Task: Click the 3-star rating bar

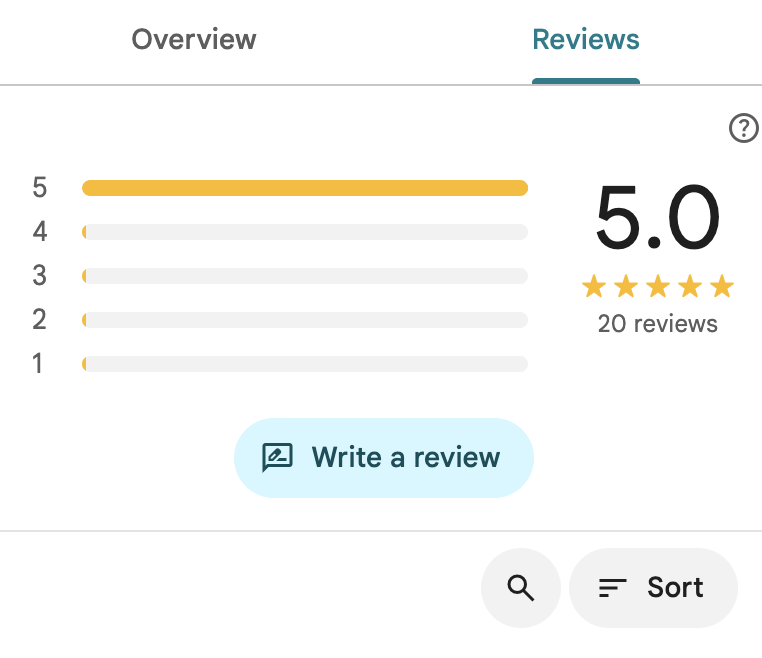Action: (305, 275)
